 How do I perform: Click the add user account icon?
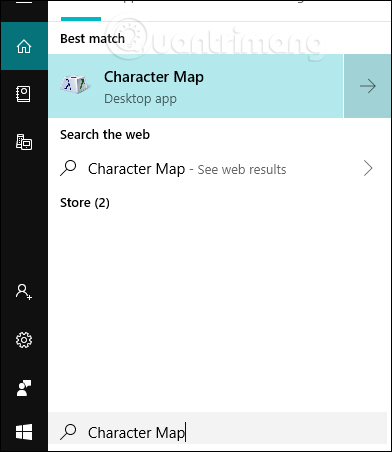[x=24, y=292]
